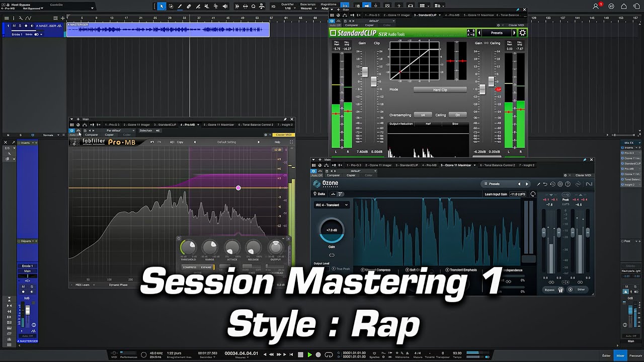Screen dimensions: 644x362
Task: Switch to 2 - Ozone 11 Imager tab in Pro-MB window
Action: (137, 125)
